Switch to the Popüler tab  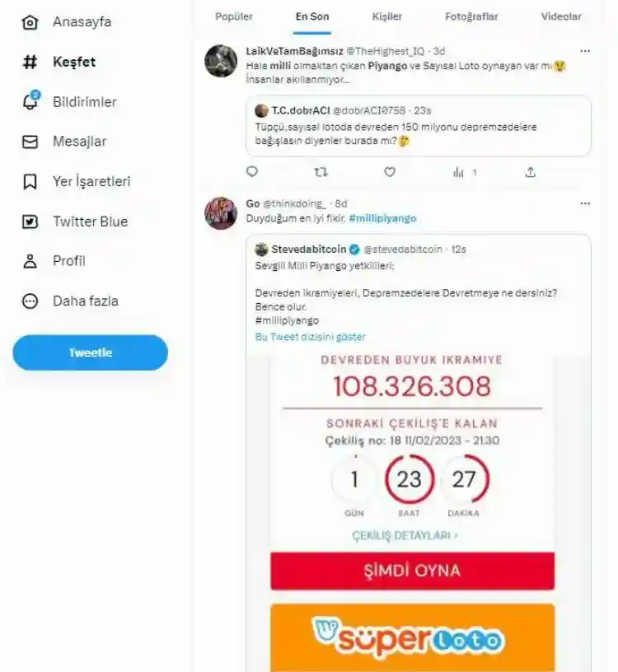[x=234, y=16]
